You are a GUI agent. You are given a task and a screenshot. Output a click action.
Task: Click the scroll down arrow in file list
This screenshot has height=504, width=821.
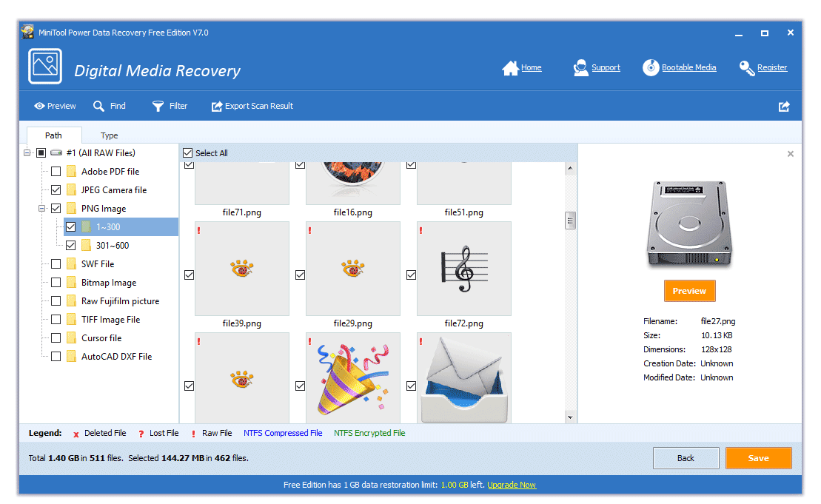click(570, 417)
